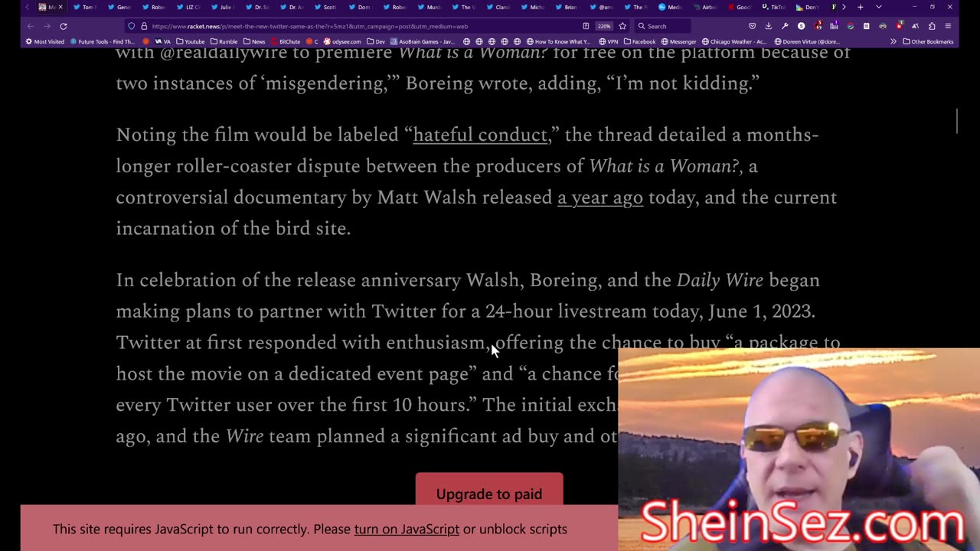Screen dimensions: 980x551
Task: Open the Facebook bookmarks folder
Action: [639, 41]
